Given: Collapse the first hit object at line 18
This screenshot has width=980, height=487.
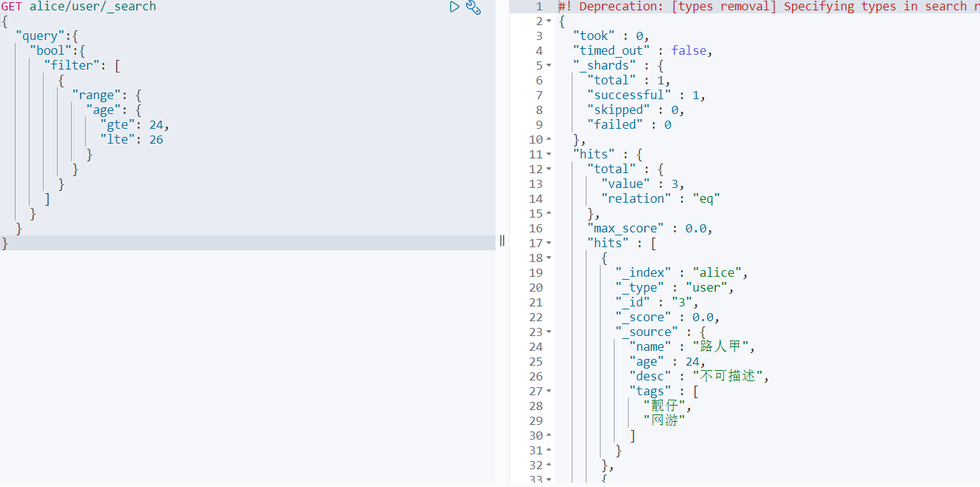Looking at the screenshot, I should tap(549, 258).
